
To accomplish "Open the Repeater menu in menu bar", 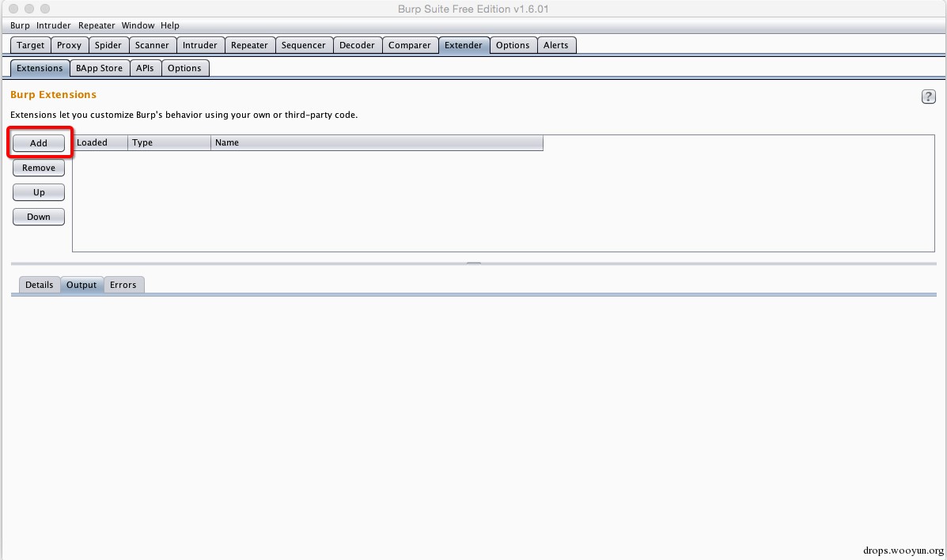I will tap(97, 25).
